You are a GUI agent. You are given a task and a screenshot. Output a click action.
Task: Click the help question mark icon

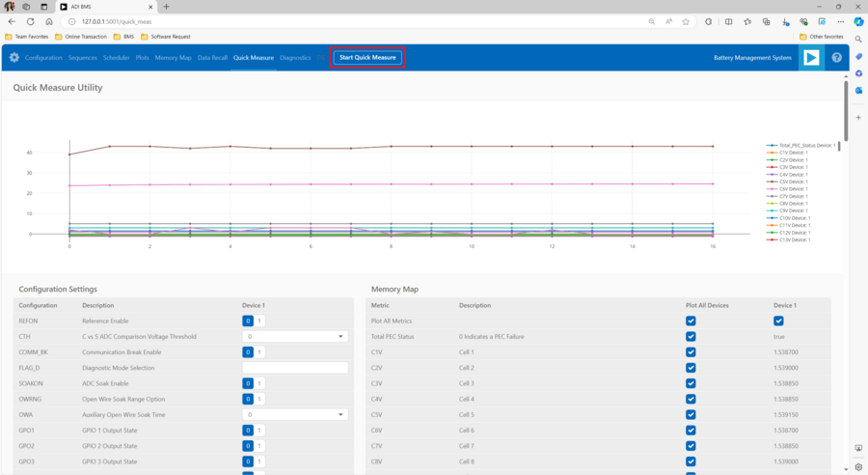click(x=836, y=58)
